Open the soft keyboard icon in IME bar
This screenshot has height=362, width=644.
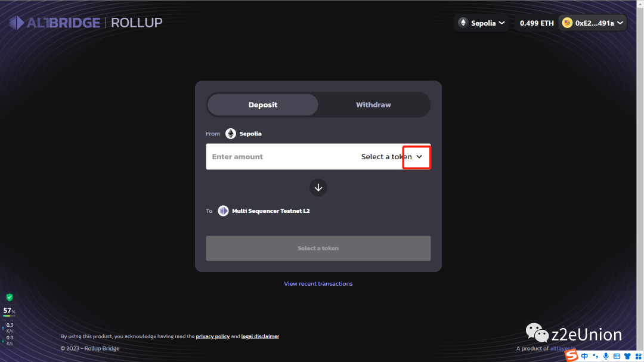tap(617, 356)
